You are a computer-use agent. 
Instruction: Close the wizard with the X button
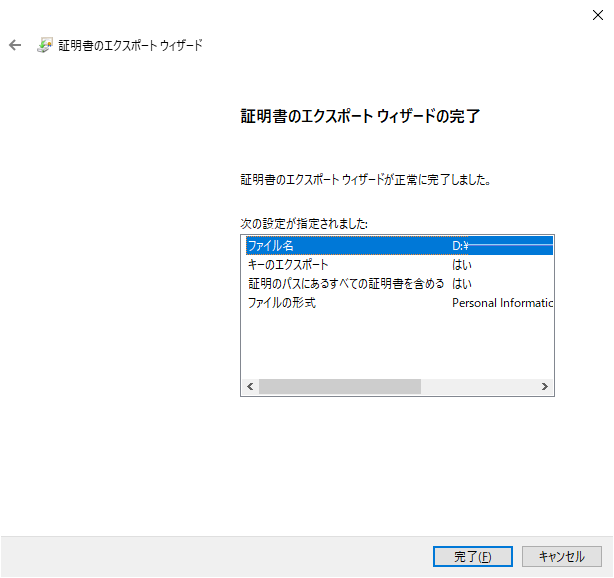[598, 15]
